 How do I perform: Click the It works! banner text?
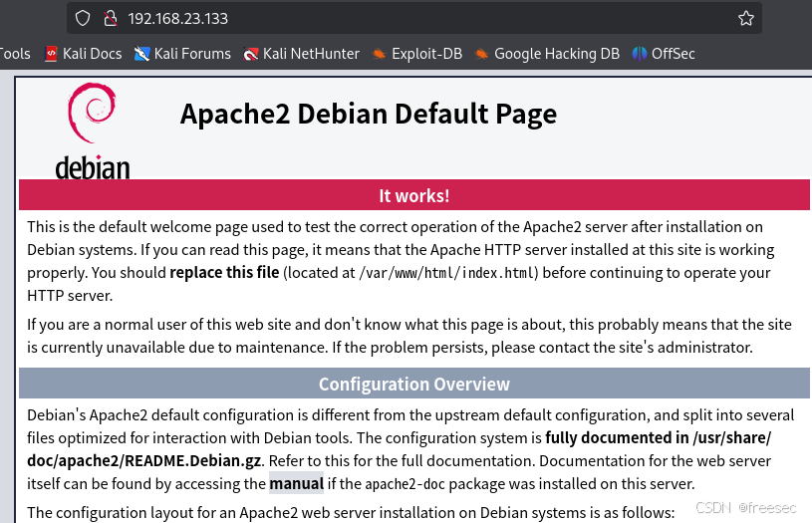coord(413,195)
